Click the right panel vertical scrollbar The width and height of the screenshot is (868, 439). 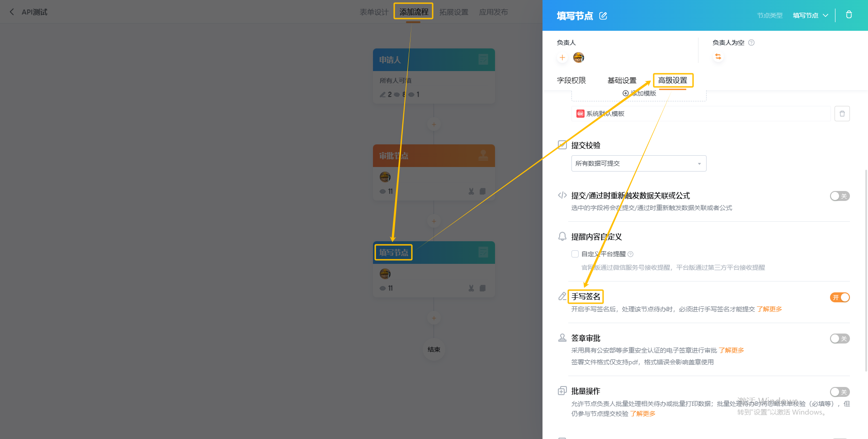coord(866,271)
